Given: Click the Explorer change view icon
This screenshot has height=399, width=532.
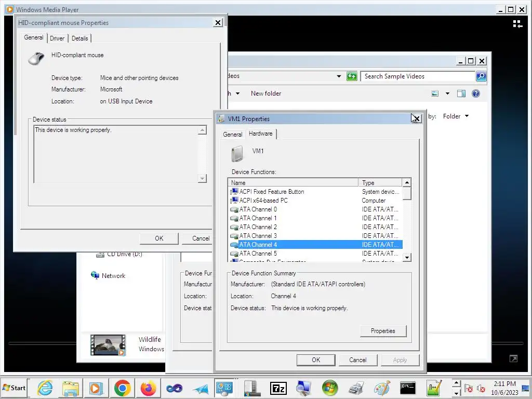Looking at the screenshot, I should tap(435, 94).
